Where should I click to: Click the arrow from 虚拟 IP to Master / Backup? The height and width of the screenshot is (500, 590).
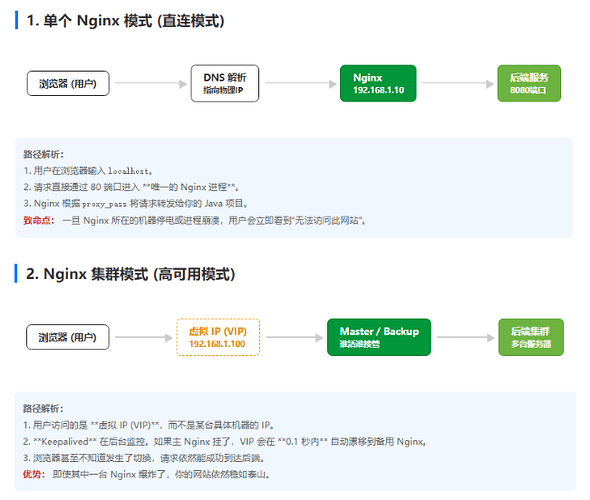pos(294,337)
